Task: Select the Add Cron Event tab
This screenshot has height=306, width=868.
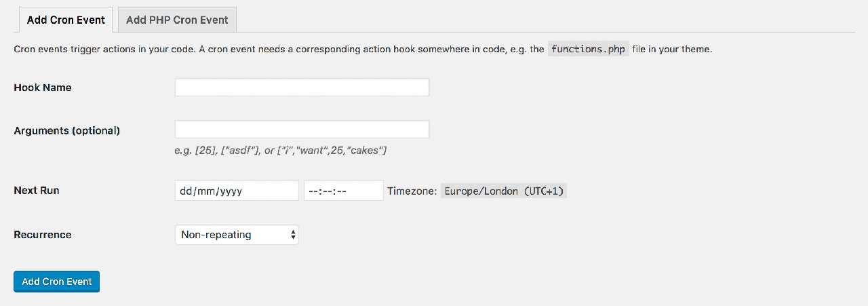Action: point(66,20)
